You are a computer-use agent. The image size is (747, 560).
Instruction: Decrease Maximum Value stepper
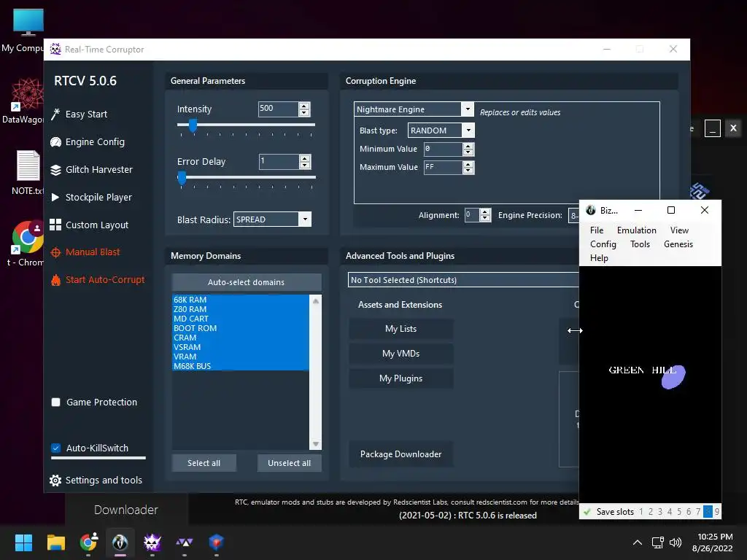468,171
